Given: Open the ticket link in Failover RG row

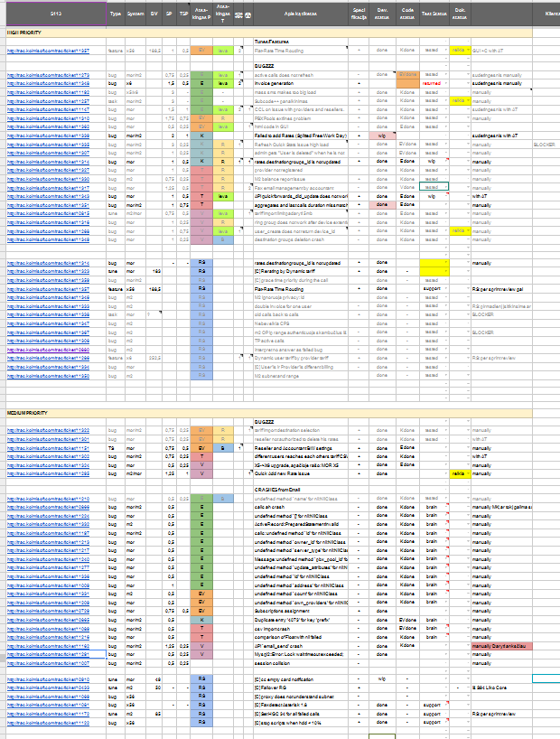Looking at the screenshot, I should tap(48, 688).
